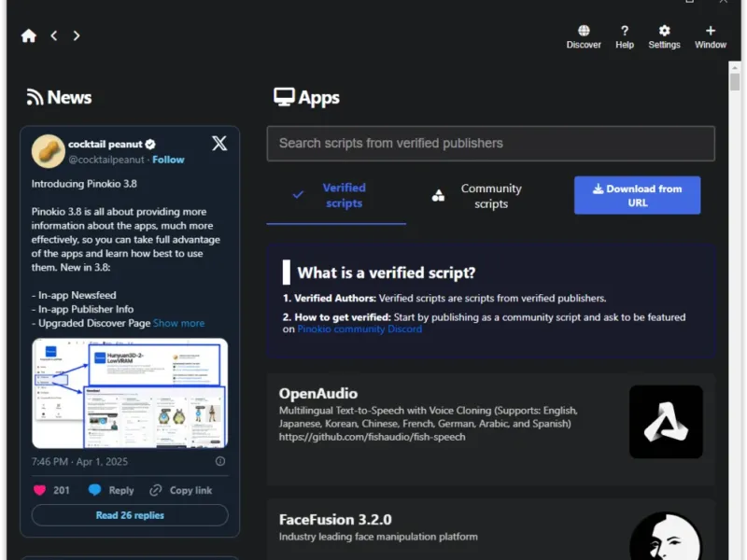Open the OpenAudio app entry
This screenshot has height=560, width=747.
491,429
